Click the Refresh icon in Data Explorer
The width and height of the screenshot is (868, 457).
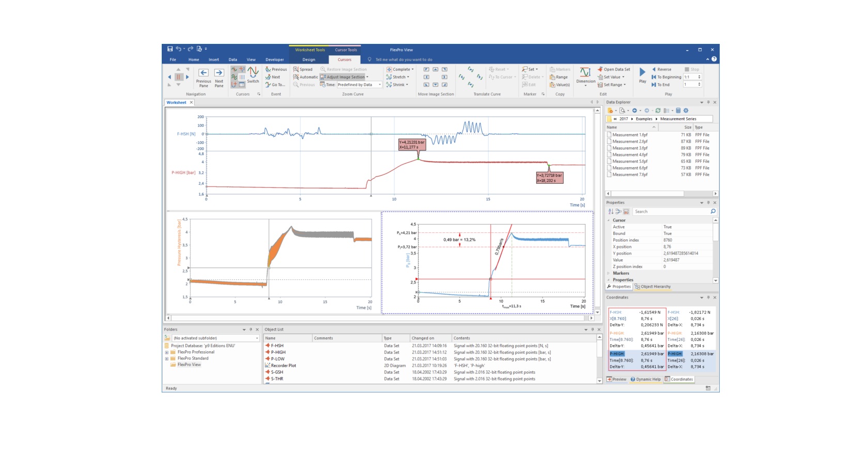point(658,111)
